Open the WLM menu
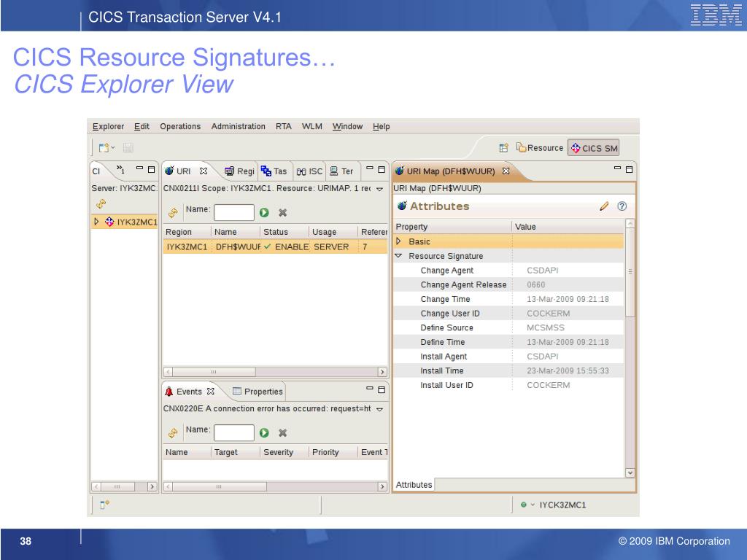Screen dimensions: 747x560 (x=312, y=126)
